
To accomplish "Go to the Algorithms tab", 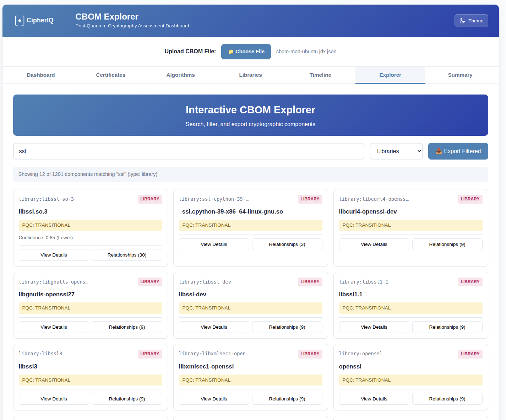I will click(x=180, y=75).
